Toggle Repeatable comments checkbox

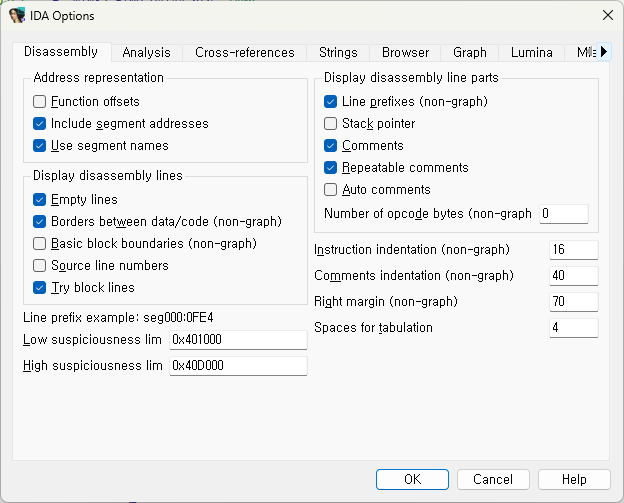coord(330,168)
